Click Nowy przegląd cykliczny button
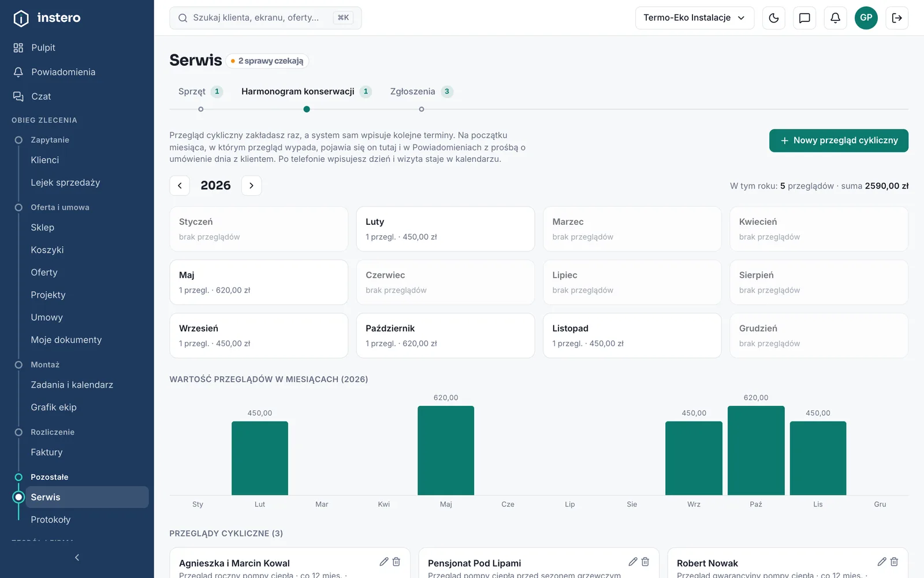This screenshot has height=578, width=924. 839,140
